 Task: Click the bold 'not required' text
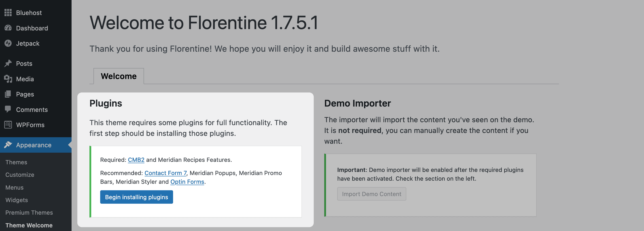pyautogui.click(x=360, y=130)
